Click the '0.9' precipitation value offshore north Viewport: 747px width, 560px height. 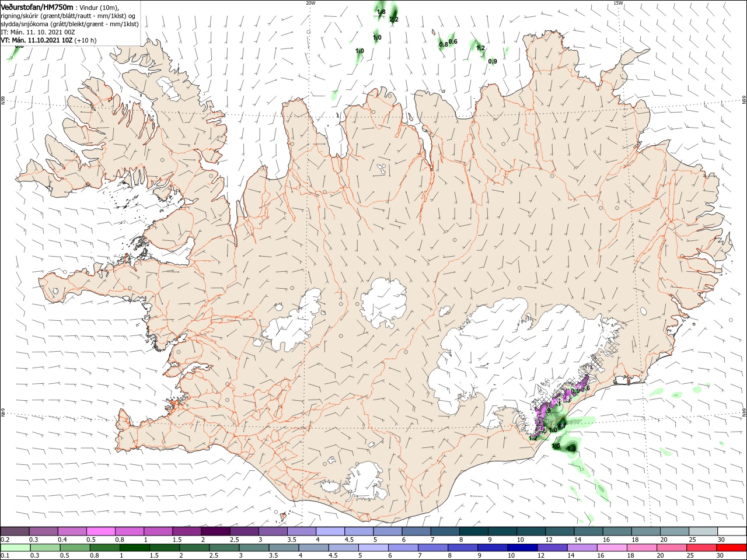tap(493, 61)
